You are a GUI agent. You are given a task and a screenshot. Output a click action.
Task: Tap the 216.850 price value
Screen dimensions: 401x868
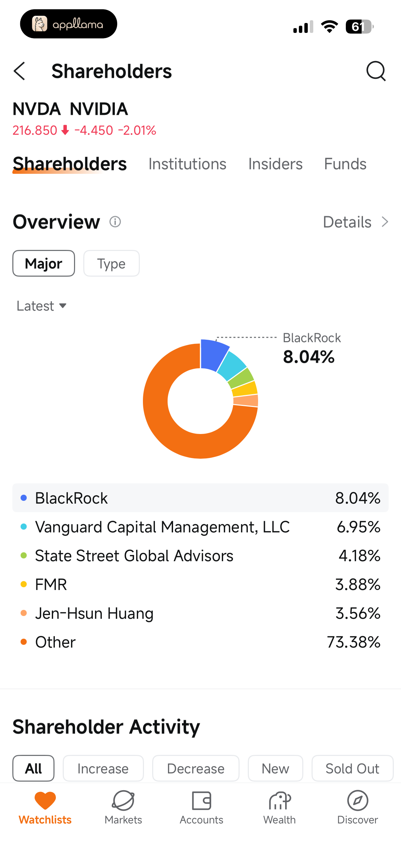pos(35,130)
